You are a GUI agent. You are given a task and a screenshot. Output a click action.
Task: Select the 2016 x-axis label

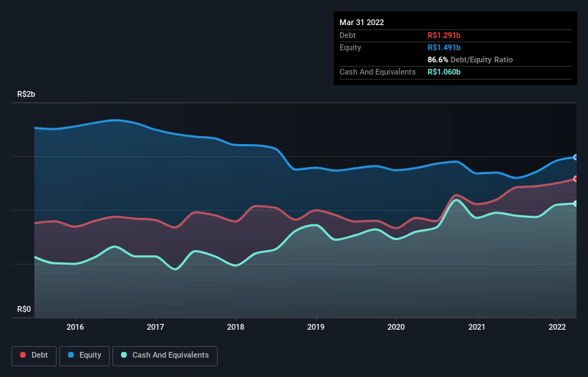(x=75, y=327)
